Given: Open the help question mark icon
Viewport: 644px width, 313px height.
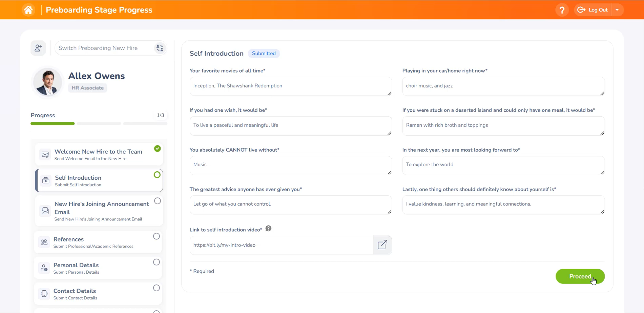Looking at the screenshot, I should click(562, 10).
